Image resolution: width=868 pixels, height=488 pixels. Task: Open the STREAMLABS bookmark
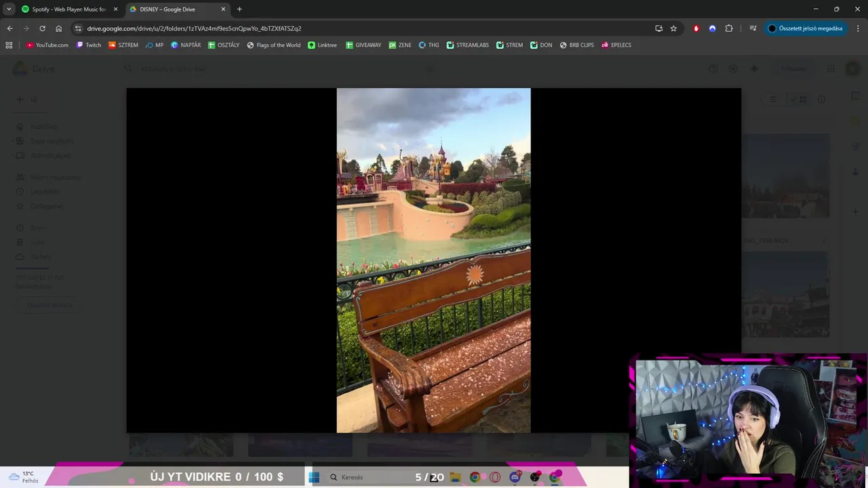tap(468, 45)
